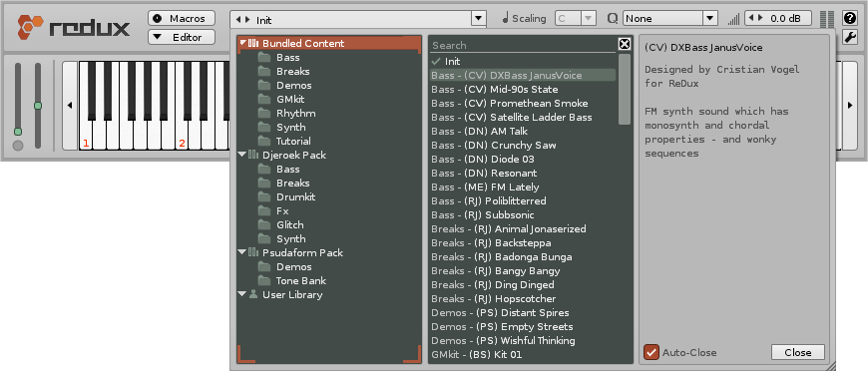
Task: Open the preset dropdown arrow
Action: 479,19
